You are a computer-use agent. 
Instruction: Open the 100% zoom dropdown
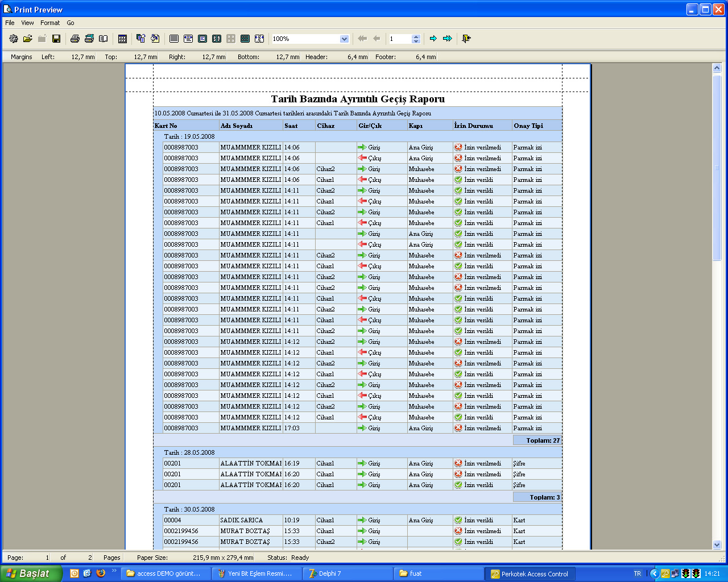coord(344,39)
